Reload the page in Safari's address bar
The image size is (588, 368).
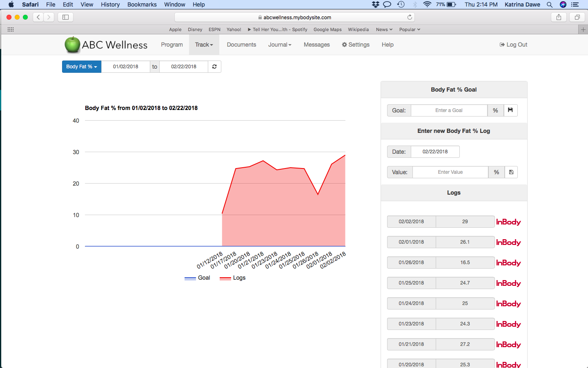tap(410, 17)
